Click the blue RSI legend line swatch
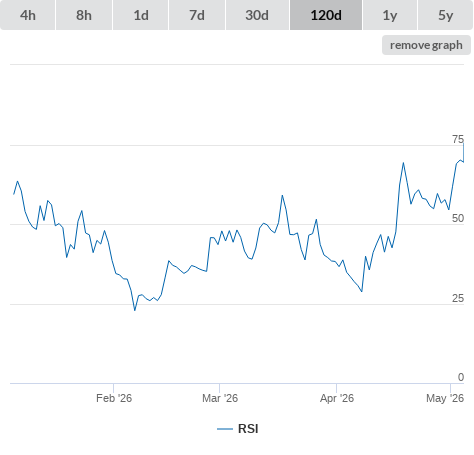 click(225, 429)
